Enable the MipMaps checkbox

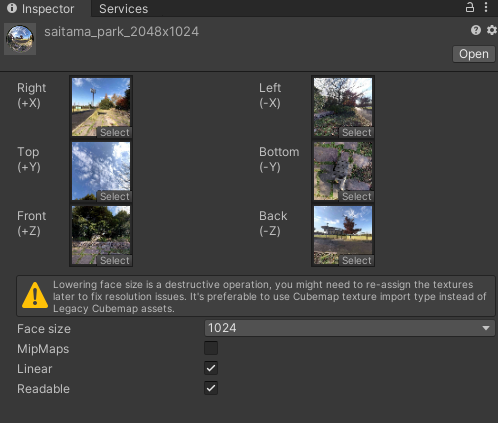pos(211,348)
